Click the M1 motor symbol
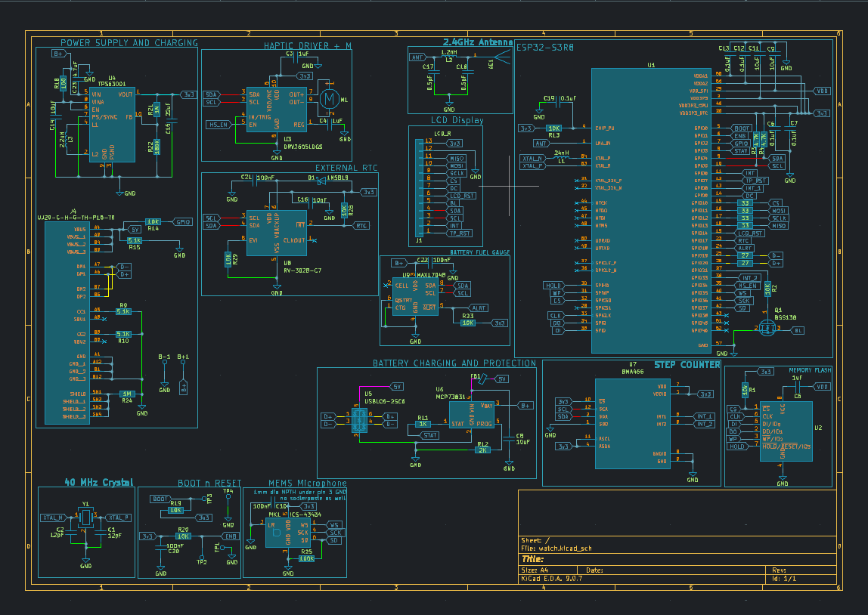Screen dimensions: 868x615 (330, 99)
